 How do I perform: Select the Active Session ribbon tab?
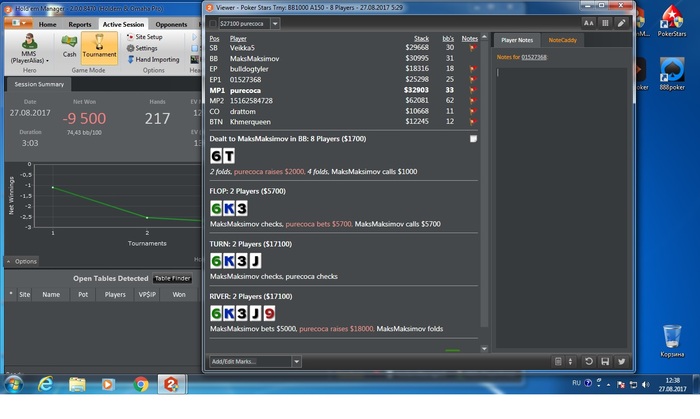point(123,25)
